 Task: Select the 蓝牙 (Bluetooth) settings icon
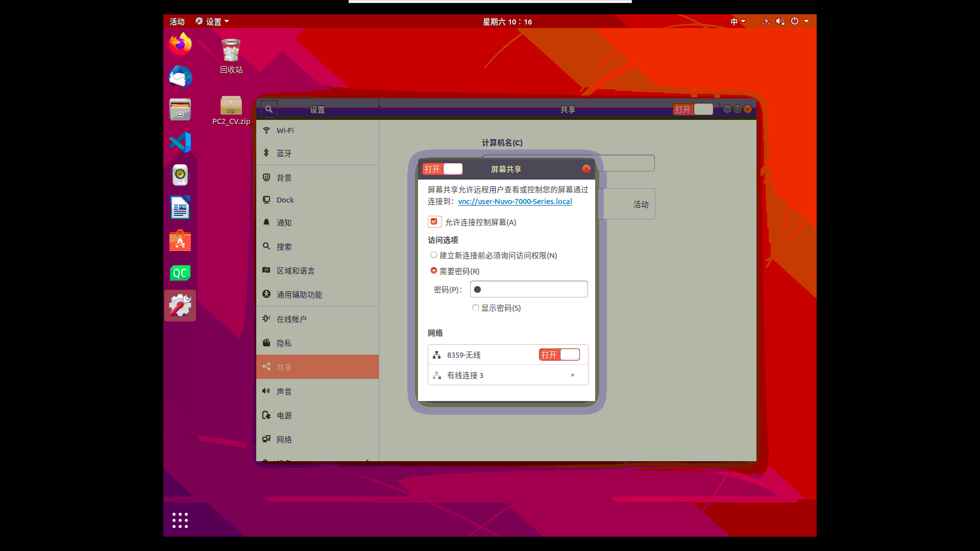284,153
